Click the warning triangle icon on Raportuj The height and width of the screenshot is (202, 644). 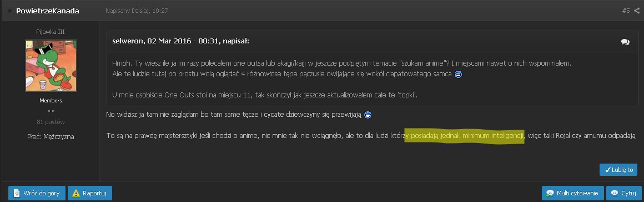[77, 193]
